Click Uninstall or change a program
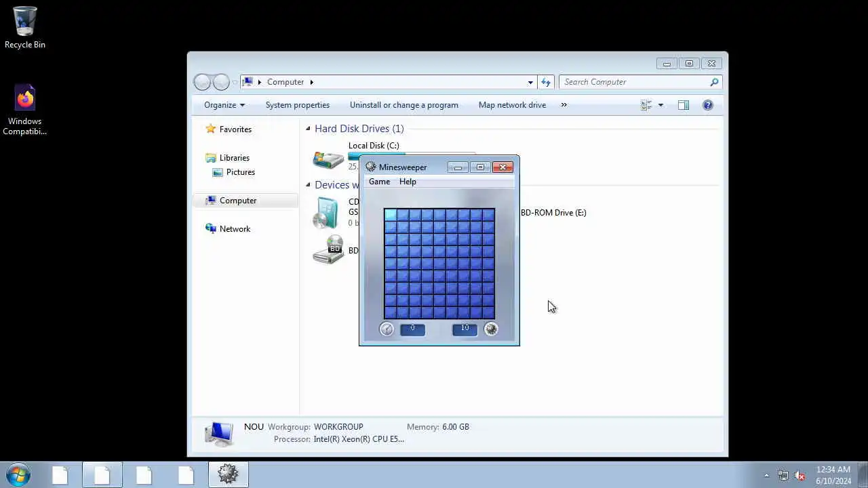 [404, 105]
